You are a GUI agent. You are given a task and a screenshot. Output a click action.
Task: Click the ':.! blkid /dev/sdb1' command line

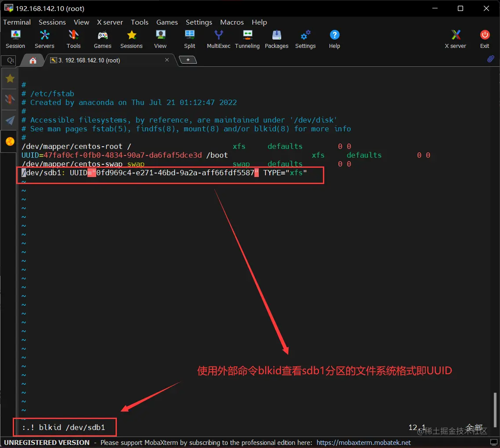[64, 428]
